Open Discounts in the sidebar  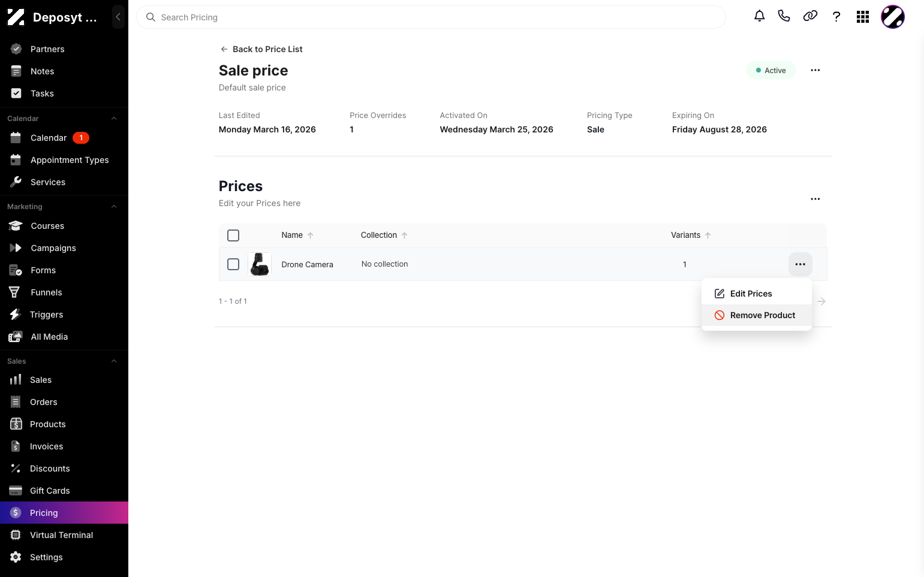click(x=64, y=469)
